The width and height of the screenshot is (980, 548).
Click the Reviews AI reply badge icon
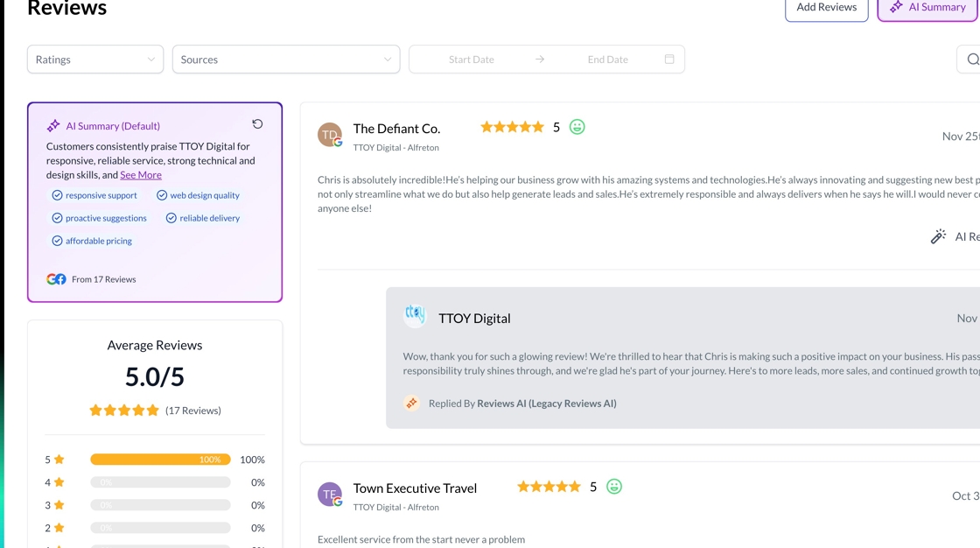[x=411, y=404]
